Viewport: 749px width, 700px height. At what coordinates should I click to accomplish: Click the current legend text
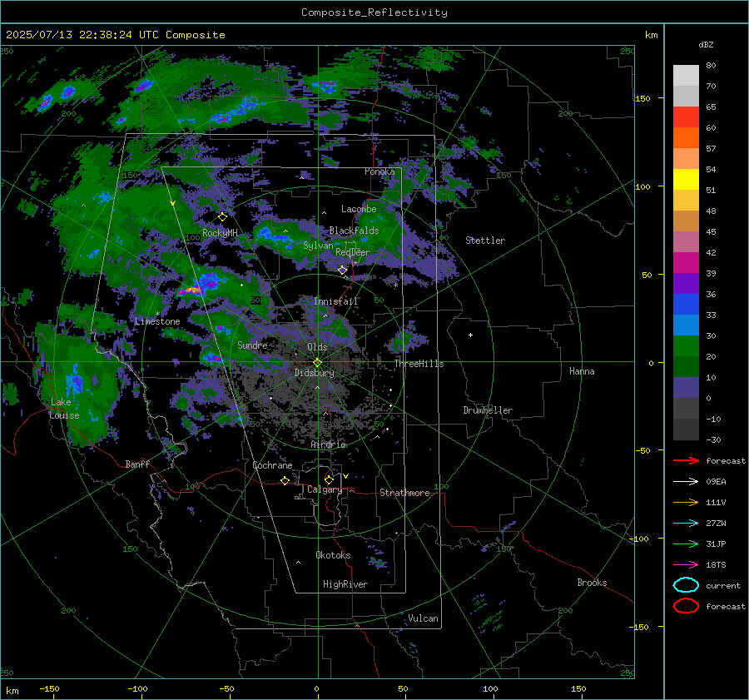pos(723,585)
